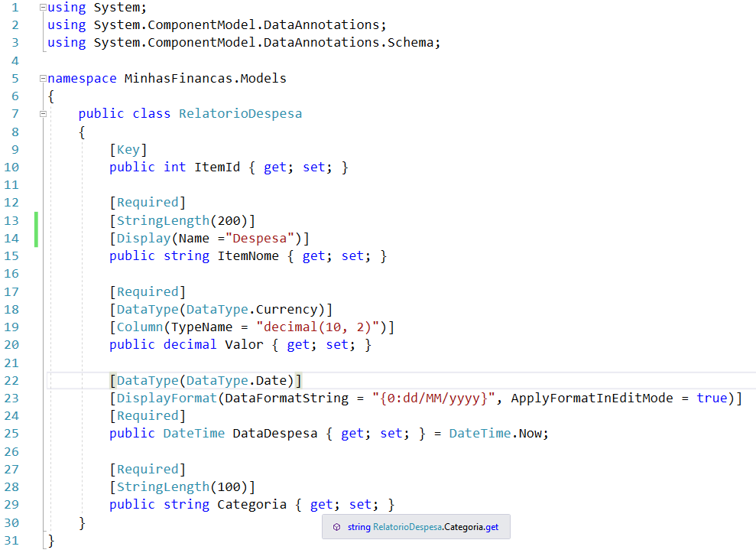Click line number 22 in the margin
Image resolution: width=756 pixels, height=553 pixels.
pos(11,381)
